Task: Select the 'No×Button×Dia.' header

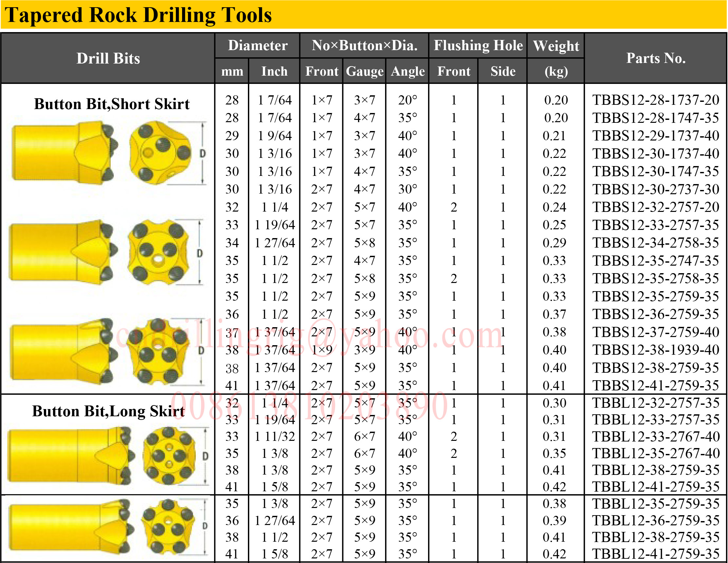Action: pos(364,45)
